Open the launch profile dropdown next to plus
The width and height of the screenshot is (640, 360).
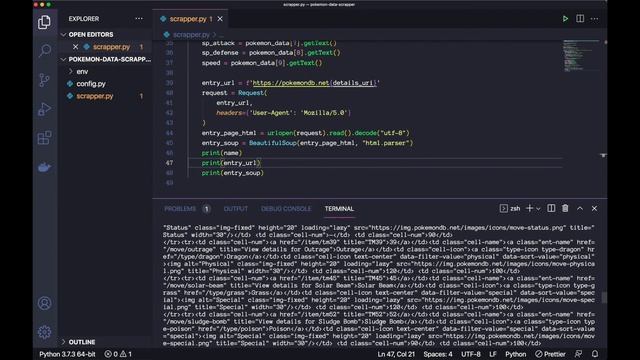[538, 209]
